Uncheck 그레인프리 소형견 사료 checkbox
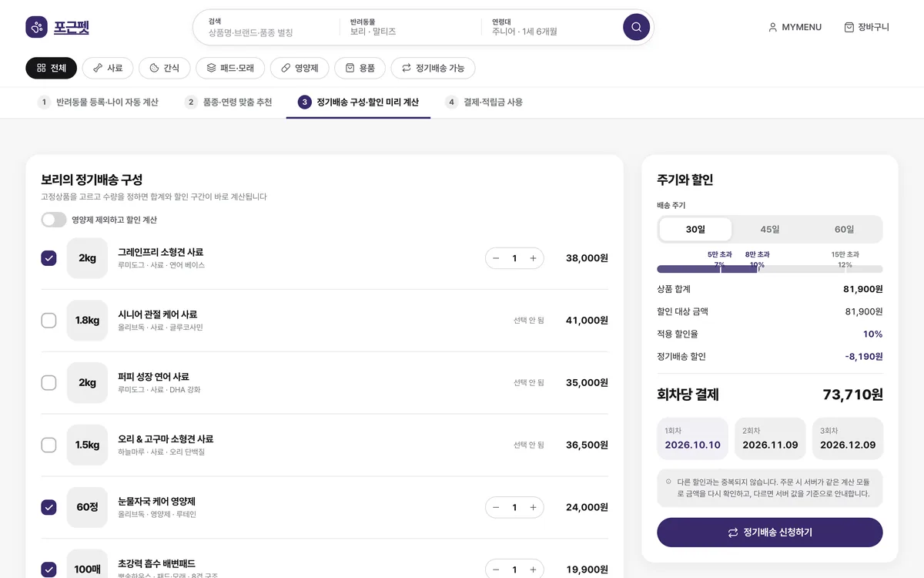Viewport: 924px width, 578px height. coord(49,258)
